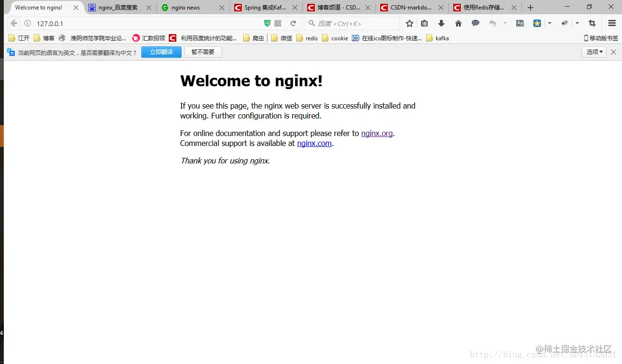Expand dropdown next to spider icon

pyautogui.click(x=577, y=23)
